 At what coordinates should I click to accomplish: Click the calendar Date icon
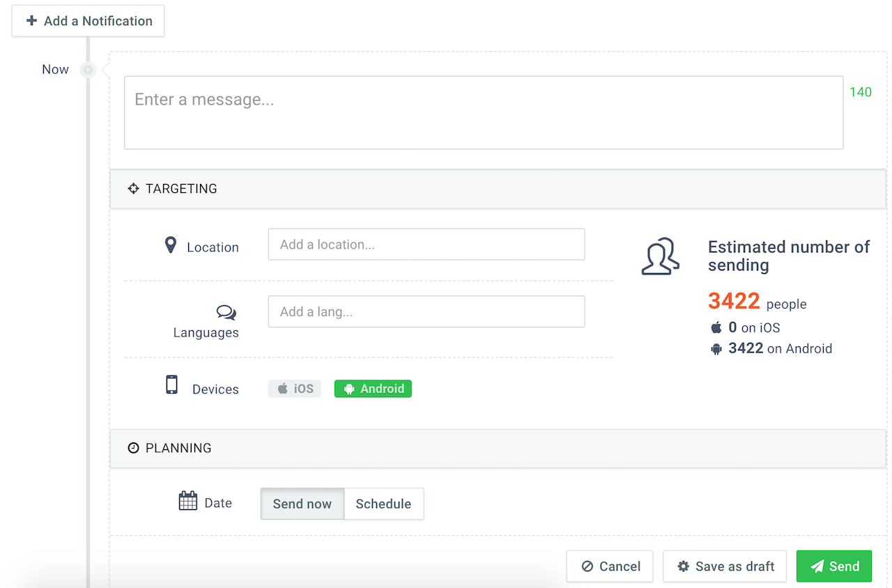(x=188, y=501)
